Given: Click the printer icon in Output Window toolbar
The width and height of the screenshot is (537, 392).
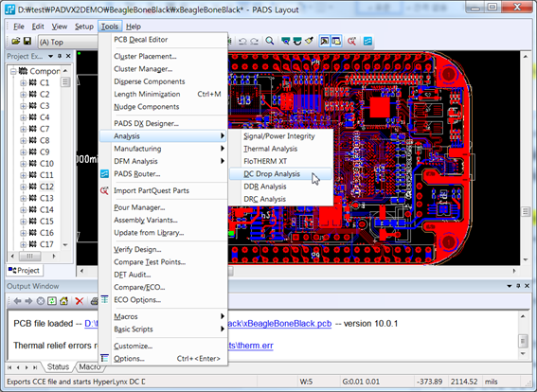Looking at the screenshot, I should [x=94, y=301].
